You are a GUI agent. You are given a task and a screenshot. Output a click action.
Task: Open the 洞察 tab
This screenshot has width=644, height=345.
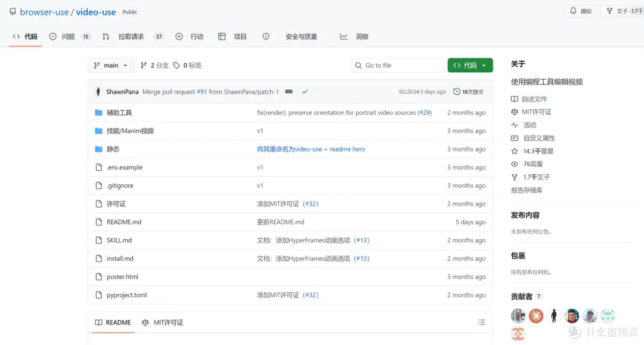click(x=354, y=36)
